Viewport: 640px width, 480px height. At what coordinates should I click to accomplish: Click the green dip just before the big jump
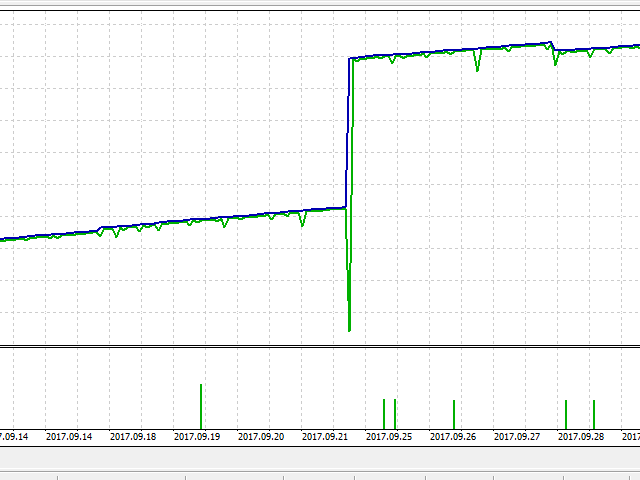(302, 224)
